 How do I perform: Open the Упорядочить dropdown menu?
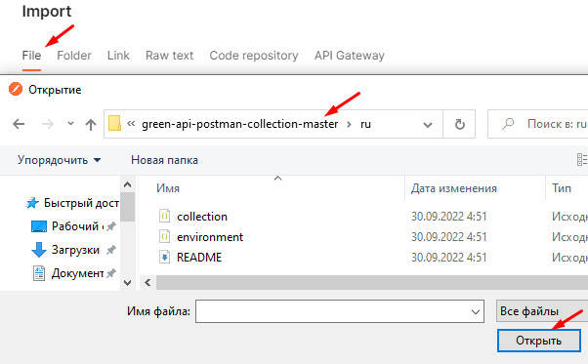[60, 160]
